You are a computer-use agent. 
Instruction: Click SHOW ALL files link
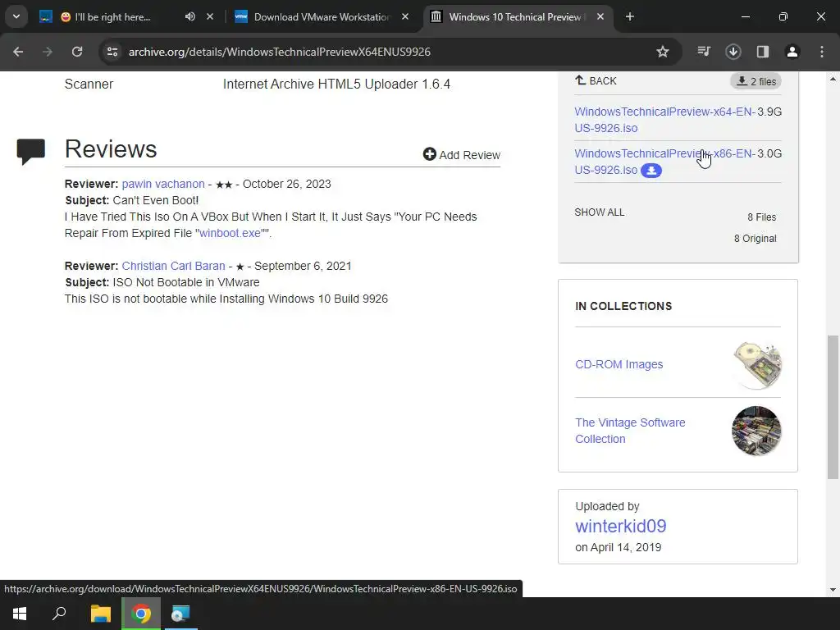[600, 212]
